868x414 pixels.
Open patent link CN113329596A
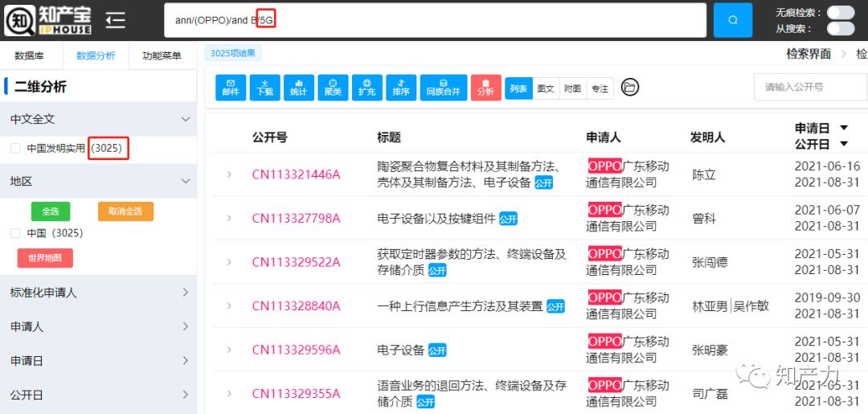296,350
